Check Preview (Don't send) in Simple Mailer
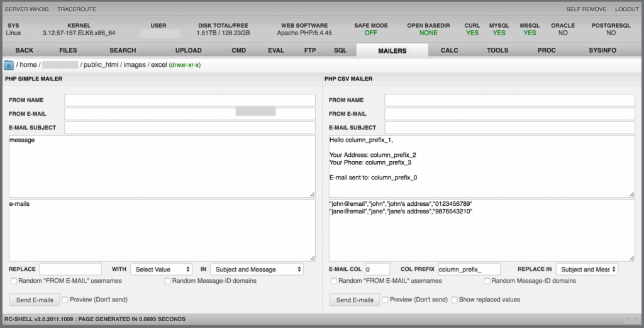The image size is (644, 328). coord(65,300)
